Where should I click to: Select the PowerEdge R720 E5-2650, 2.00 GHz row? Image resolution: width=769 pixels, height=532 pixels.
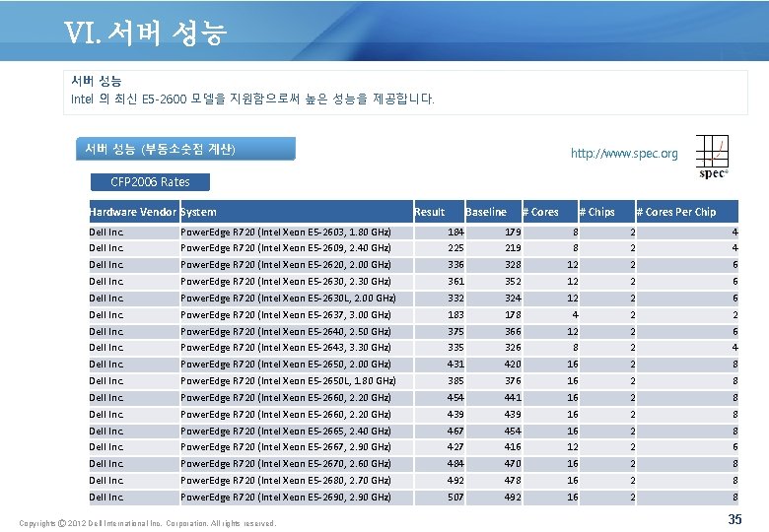tap(413, 364)
